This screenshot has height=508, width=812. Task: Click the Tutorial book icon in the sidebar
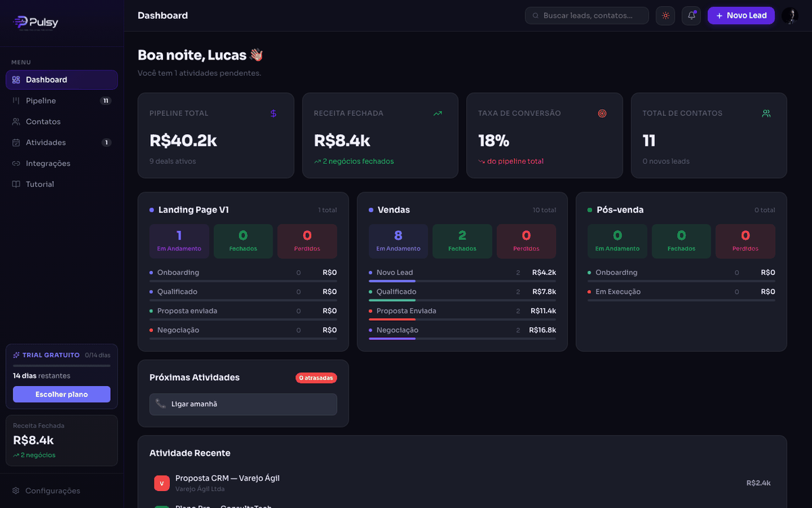(x=16, y=184)
